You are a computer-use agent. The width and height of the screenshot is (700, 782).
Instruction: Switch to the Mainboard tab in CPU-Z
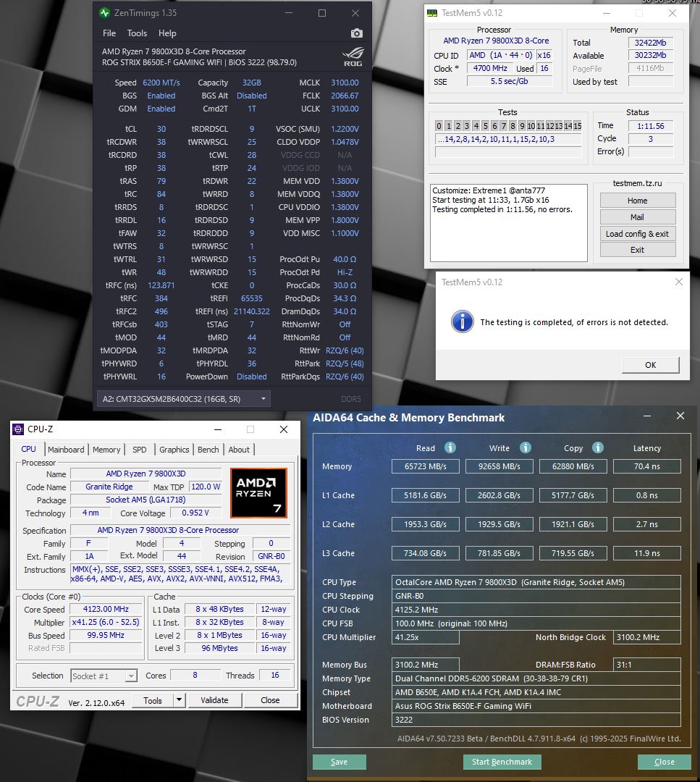[66, 450]
